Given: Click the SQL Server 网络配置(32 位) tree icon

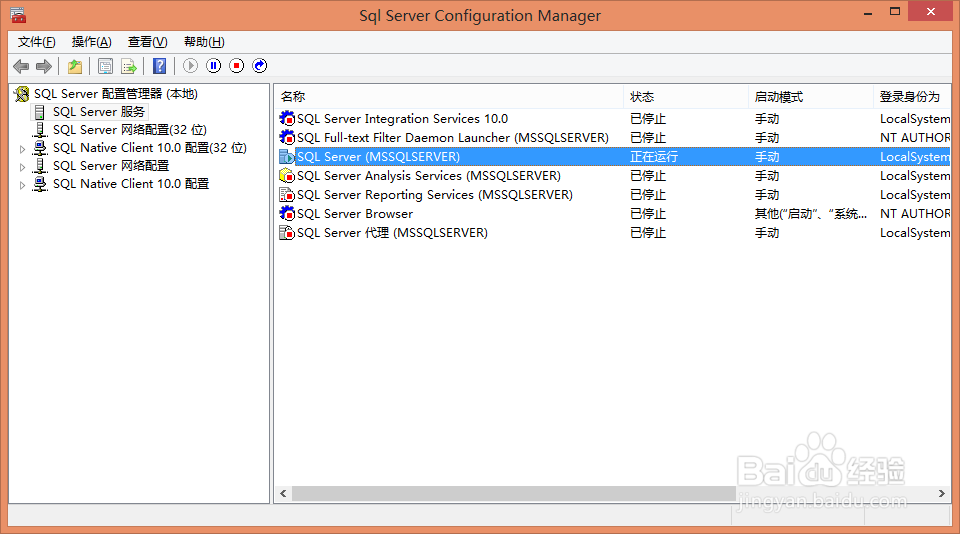Looking at the screenshot, I should click(40, 130).
